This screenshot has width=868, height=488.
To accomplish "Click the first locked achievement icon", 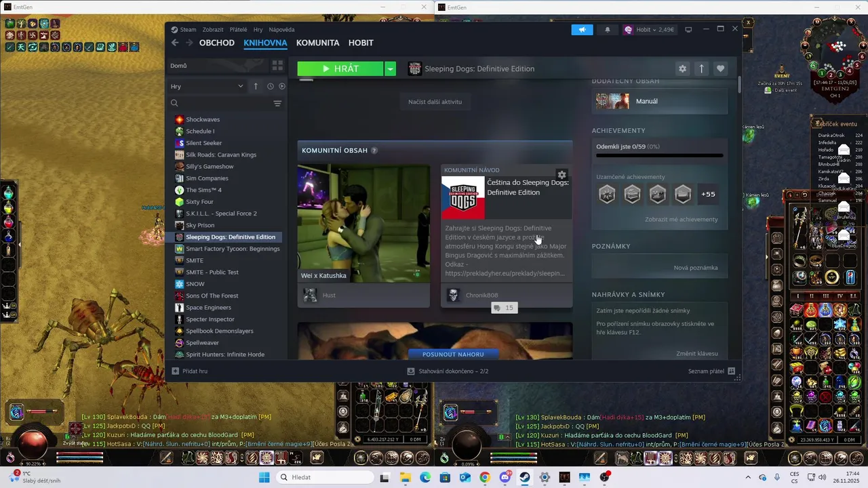I will click(607, 194).
